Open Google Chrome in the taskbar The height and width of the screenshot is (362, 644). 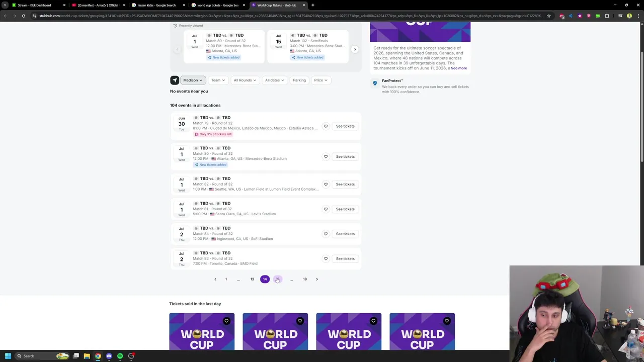point(98,356)
